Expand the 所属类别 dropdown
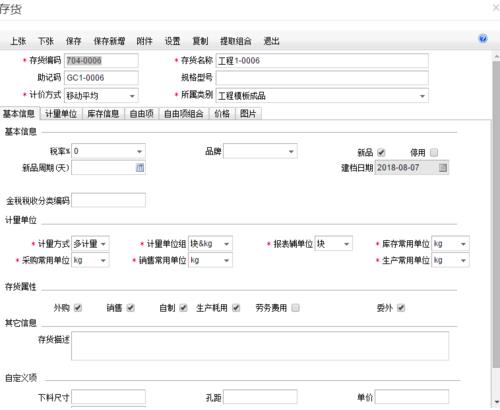This screenshot has width=500, height=410. click(x=422, y=96)
